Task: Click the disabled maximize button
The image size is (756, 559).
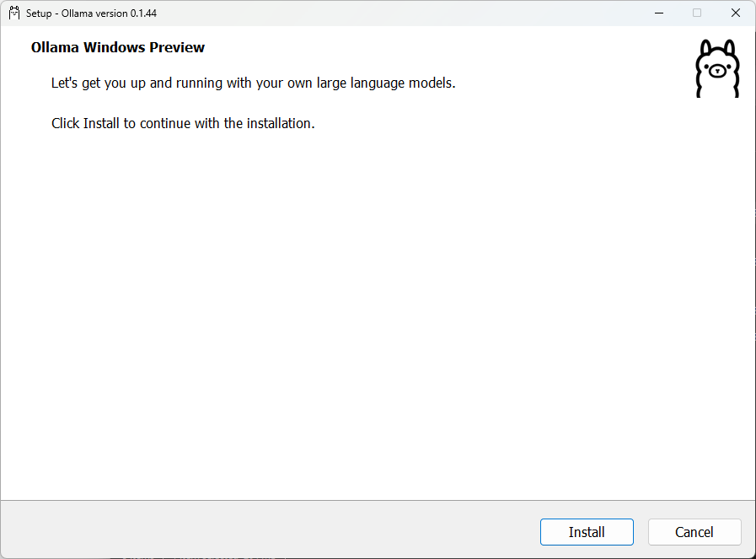Action: [x=697, y=13]
